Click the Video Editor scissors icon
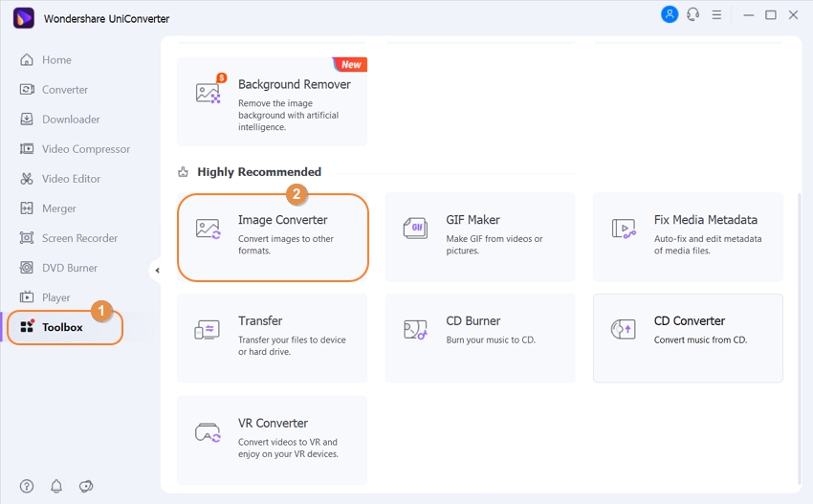This screenshot has width=813, height=504. [27, 179]
